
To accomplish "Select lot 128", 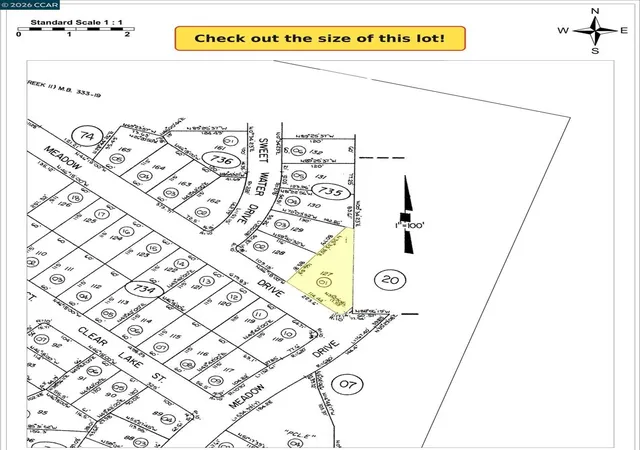I will [x=278, y=252].
